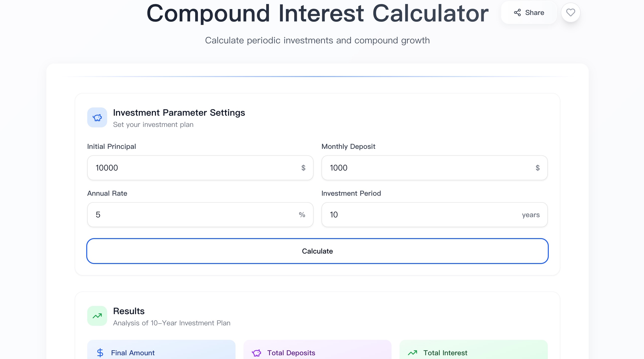
Task: Click the percent symbol in Annual Rate
Action: (302, 214)
